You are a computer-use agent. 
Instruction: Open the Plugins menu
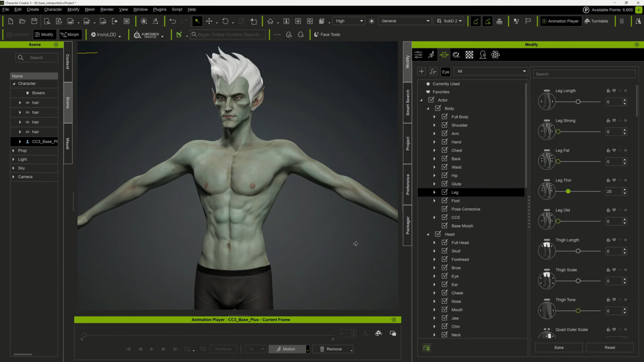(x=159, y=10)
